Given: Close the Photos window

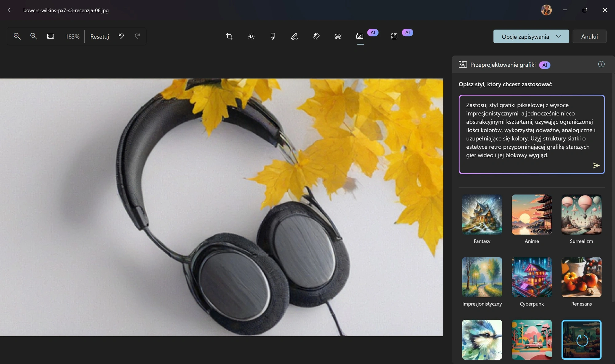Looking at the screenshot, I should point(605,10).
